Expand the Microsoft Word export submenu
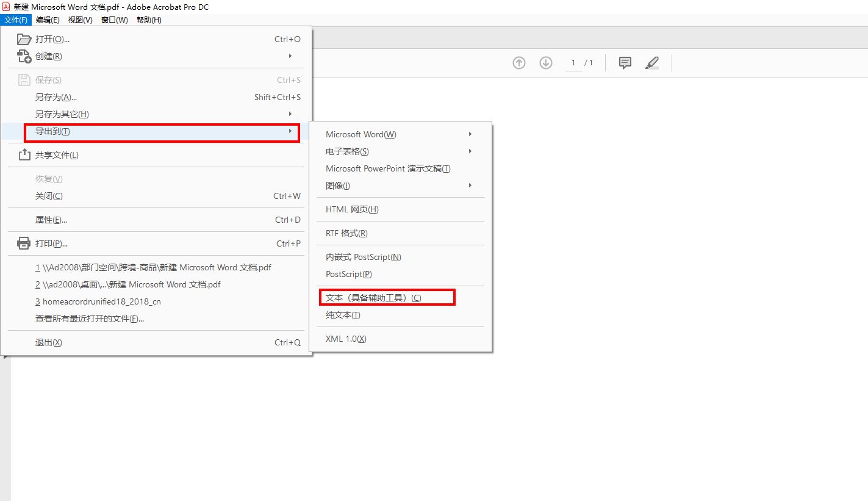Viewport: 868px width, 501px height. tap(400, 134)
